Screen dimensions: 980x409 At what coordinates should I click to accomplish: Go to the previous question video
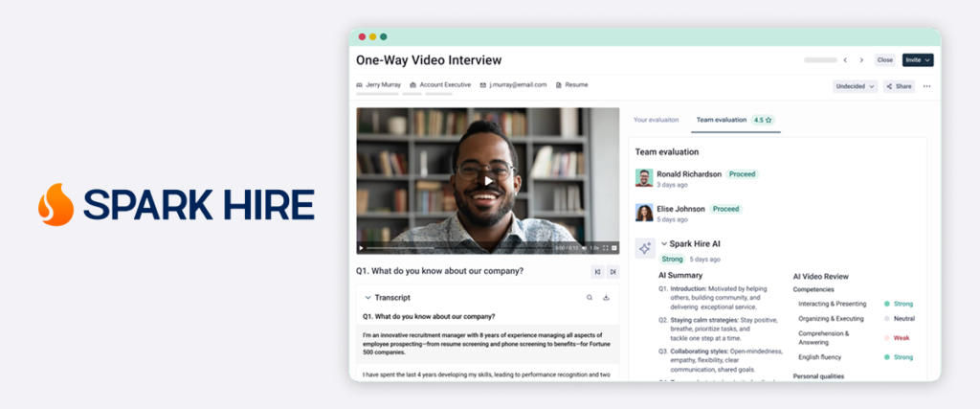coord(597,271)
